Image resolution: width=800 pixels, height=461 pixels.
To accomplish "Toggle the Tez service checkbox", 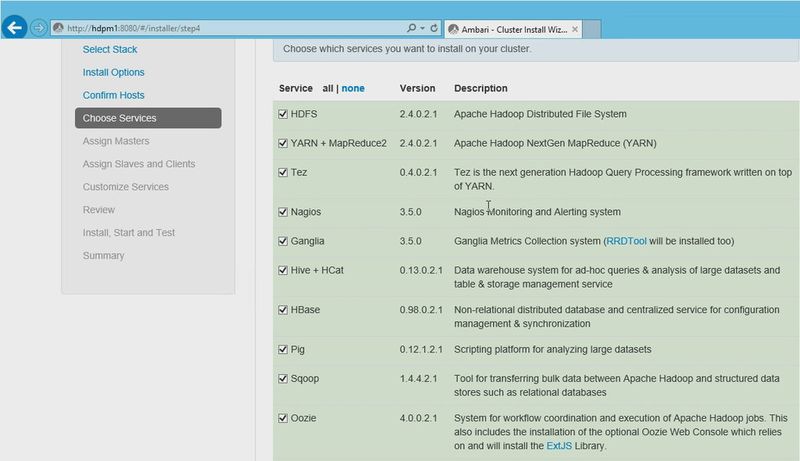I will pyautogui.click(x=283, y=172).
